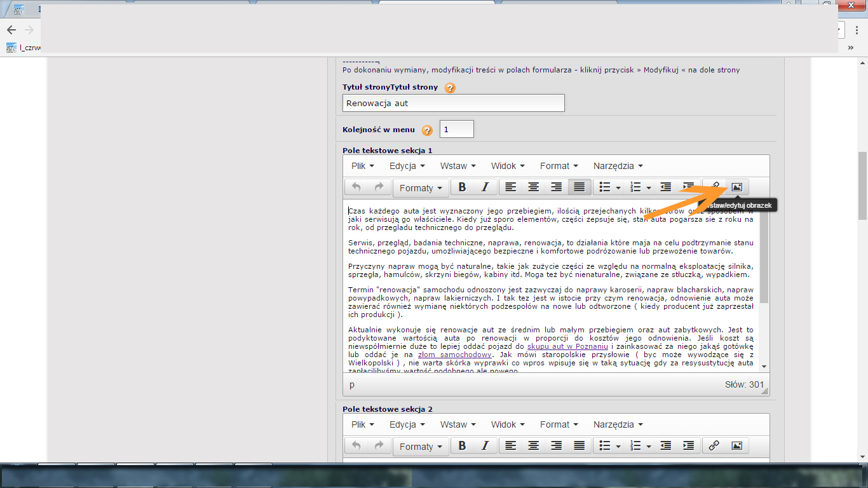Toggle italic in section 1 editor
The height and width of the screenshot is (488, 868).
coord(485,187)
